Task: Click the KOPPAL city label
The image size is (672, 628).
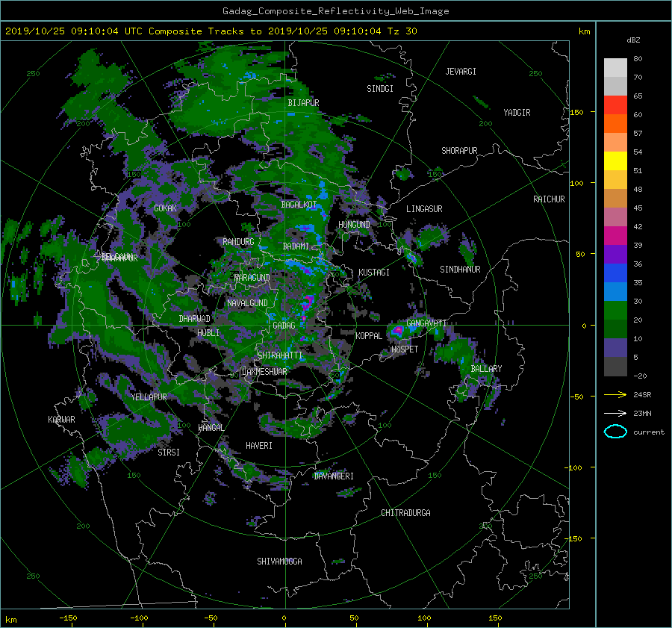Action: tap(369, 335)
